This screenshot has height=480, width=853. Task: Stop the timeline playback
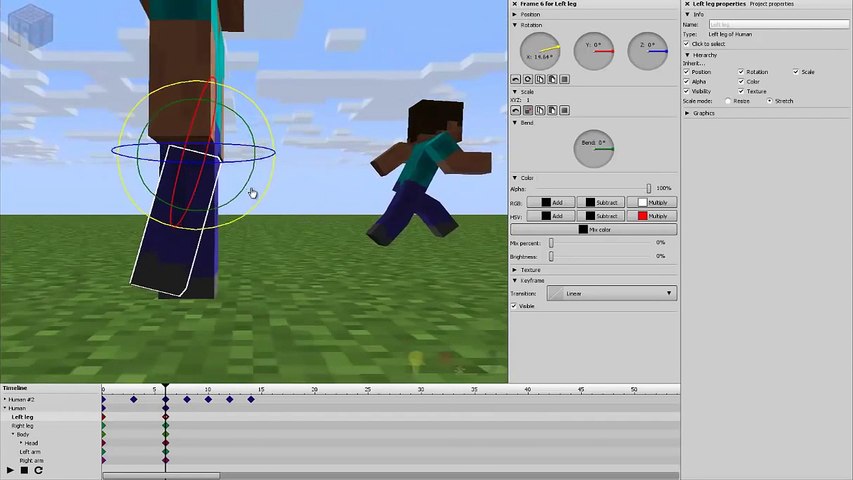tap(24, 470)
